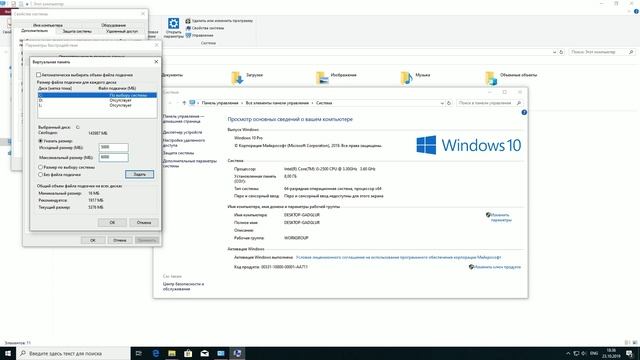Click 'Управление' ribbon item
This screenshot has height=360, width=640.
click(200, 36)
